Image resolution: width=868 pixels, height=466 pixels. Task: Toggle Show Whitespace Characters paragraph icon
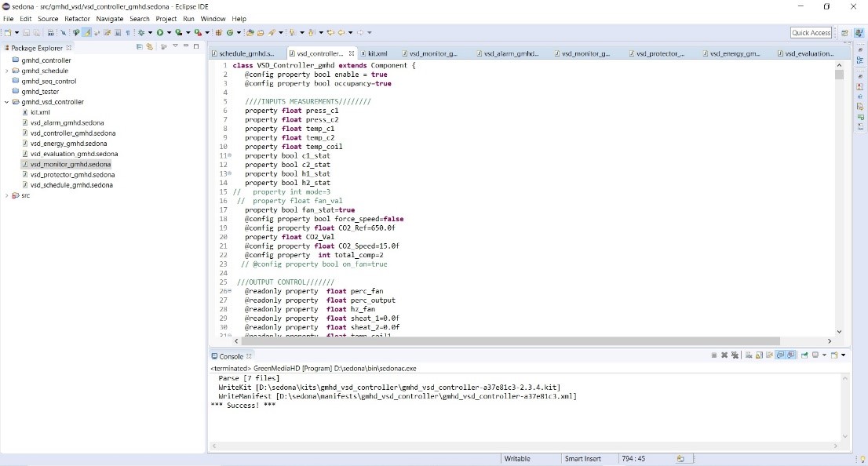pos(128,32)
